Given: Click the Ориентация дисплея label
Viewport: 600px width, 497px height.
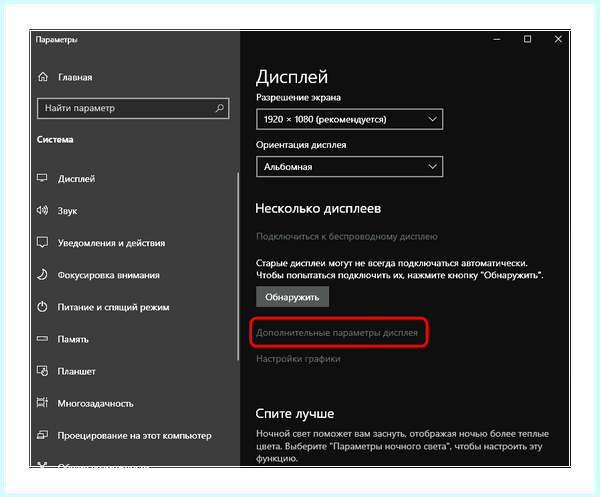Looking at the screenshot, I should (x=301, y=145).
